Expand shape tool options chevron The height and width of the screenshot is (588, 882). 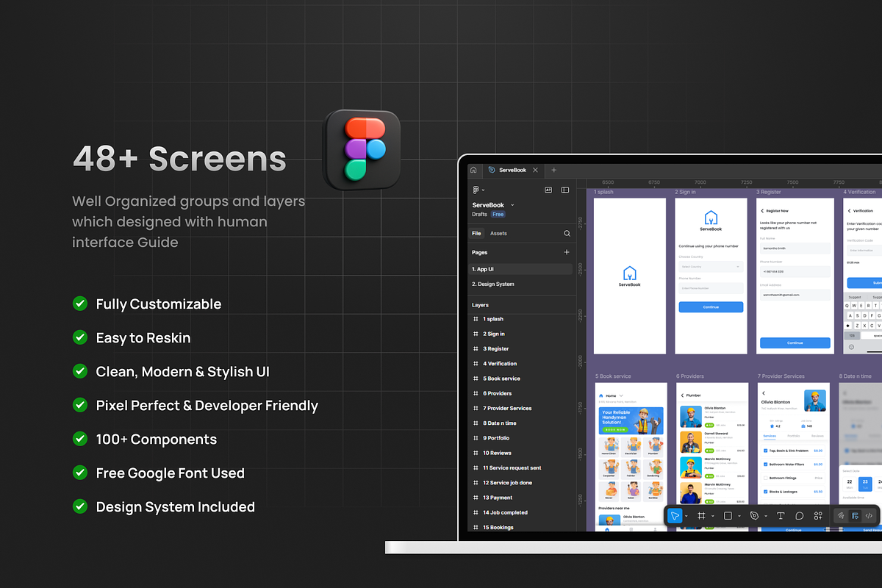click(739, 516)
